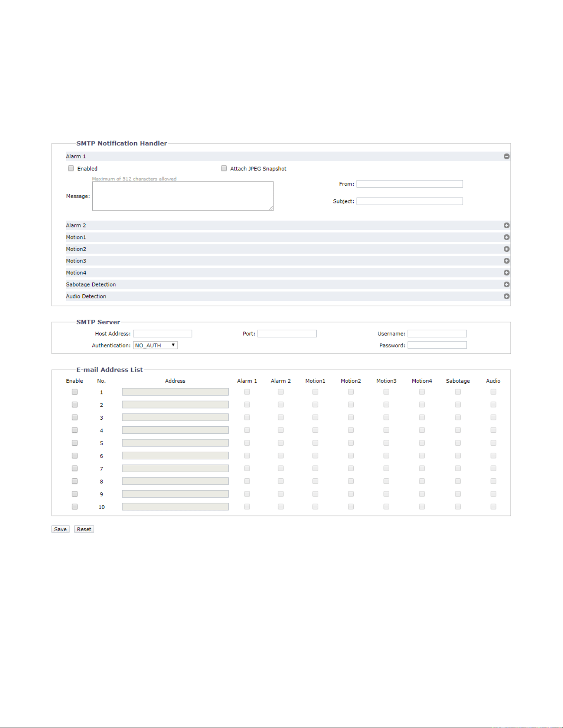This screenshot has height=728, width=563.
Task: Expand Audio Detection plus icon
Action: point(506,296)
